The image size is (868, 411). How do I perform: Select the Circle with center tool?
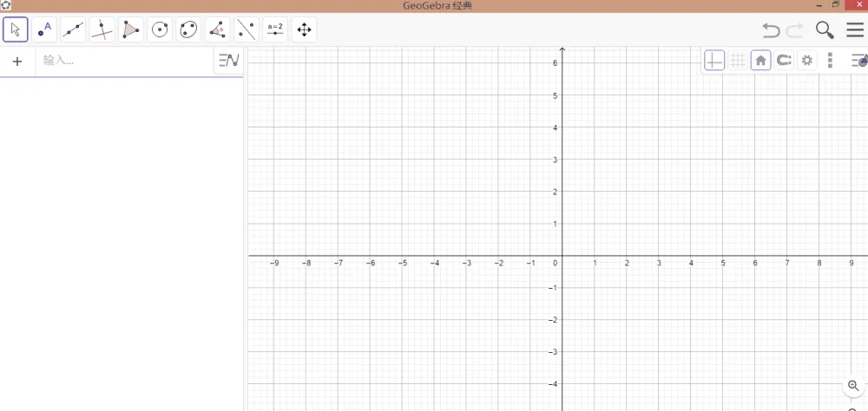click(x=160, y=29)
